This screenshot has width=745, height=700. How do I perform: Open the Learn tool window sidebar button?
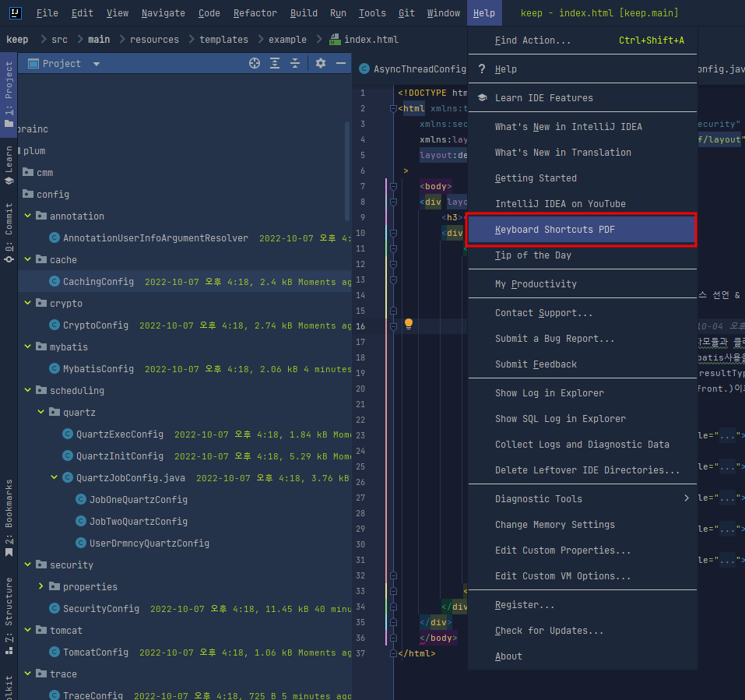[x=9, y=165]
